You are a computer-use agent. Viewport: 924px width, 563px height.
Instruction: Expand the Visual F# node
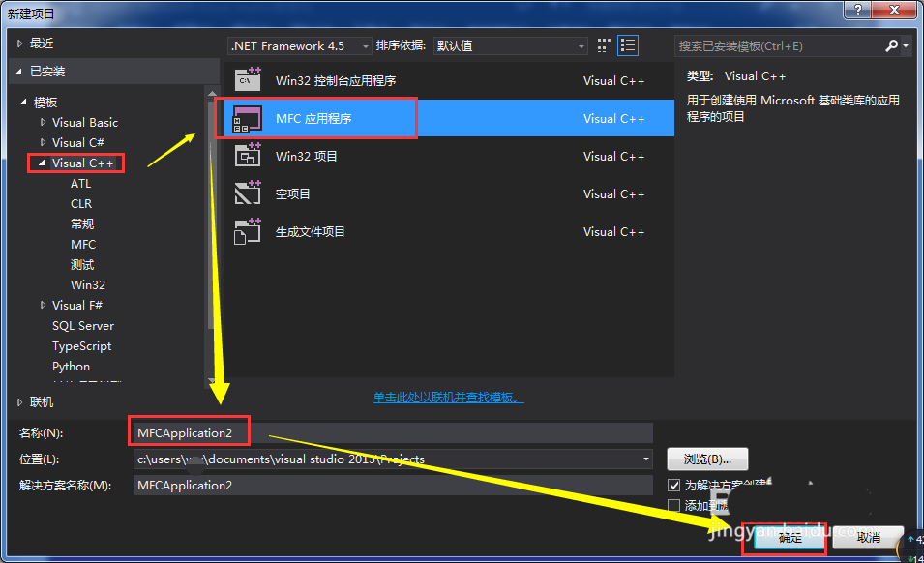click(x=43, y=305)
